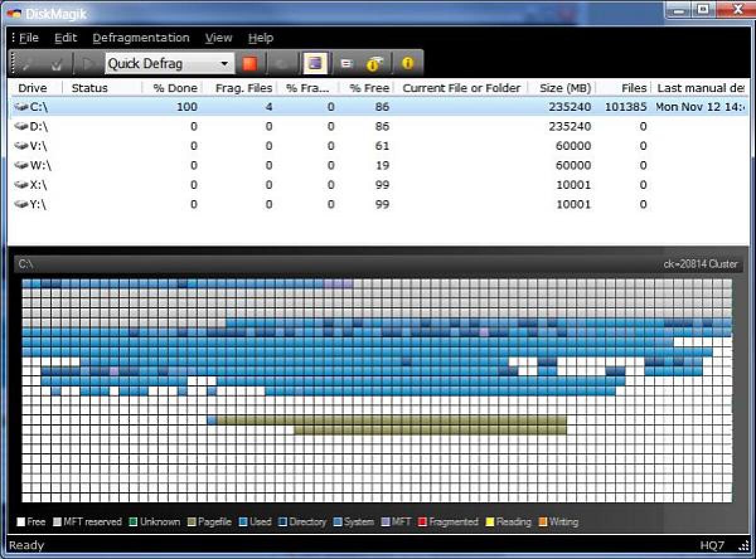Open the Quick Defrag mode dropdown

point(225,64)
